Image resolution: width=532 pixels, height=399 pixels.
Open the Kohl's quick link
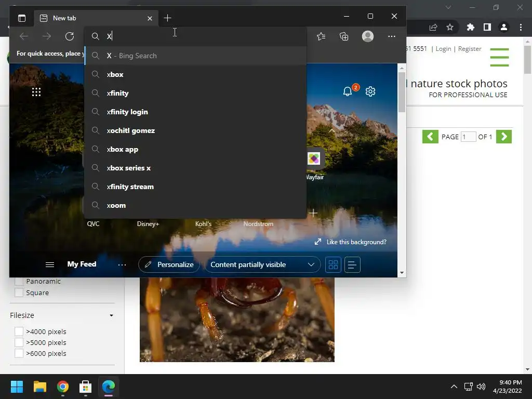(x=203, y=223)
